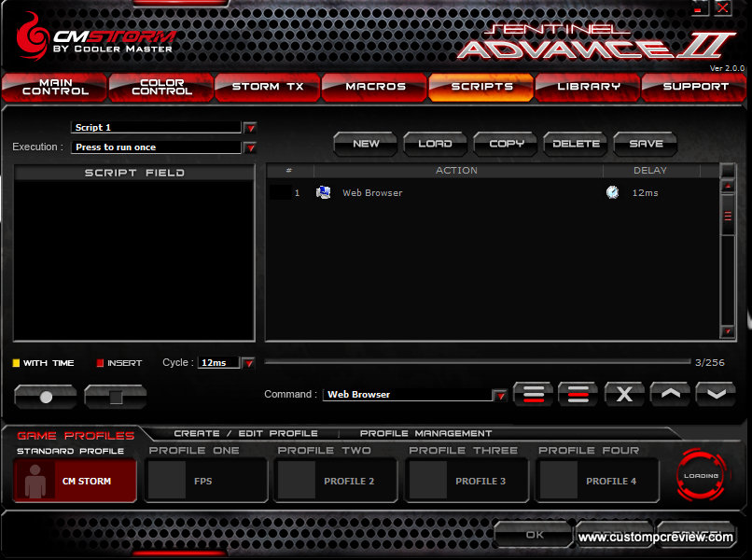Toggle the With Time yellow checkbox

(x=16, y=363)
